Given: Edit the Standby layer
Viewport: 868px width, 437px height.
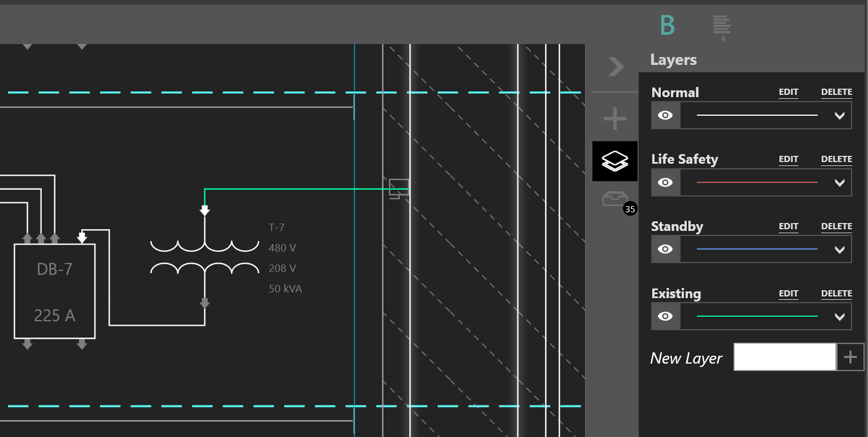Looking at the screenshot, I should (x=788, y=226).
